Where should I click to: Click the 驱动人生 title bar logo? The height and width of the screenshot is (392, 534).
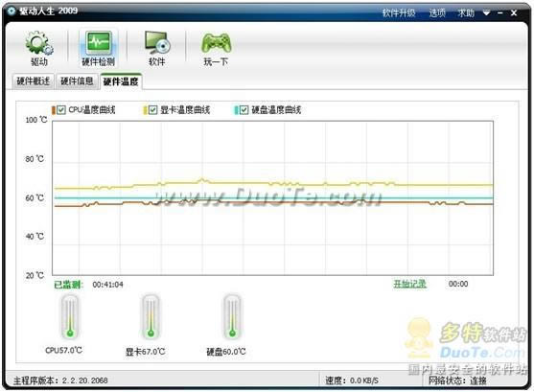[12, 12]
